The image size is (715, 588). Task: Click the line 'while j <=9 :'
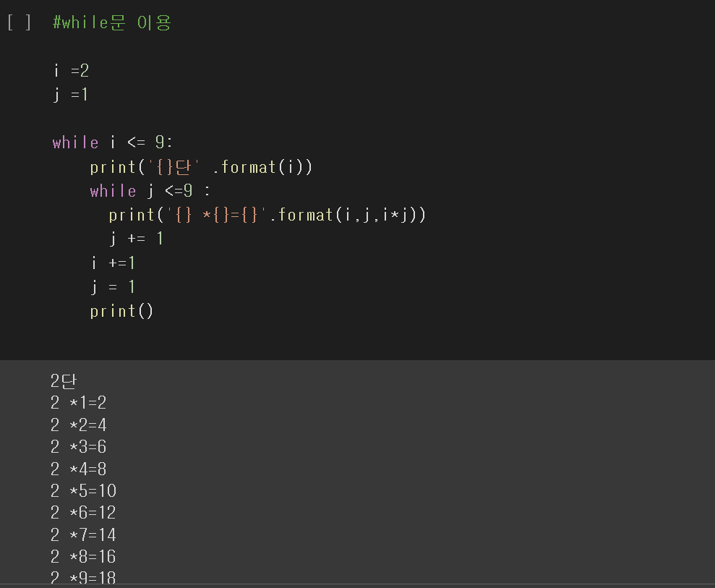pyautogui.click(x=150, y=191)
